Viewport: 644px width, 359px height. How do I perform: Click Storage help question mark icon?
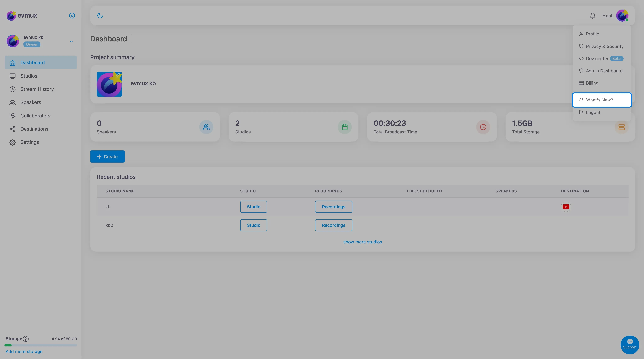(x=26, y=339)
